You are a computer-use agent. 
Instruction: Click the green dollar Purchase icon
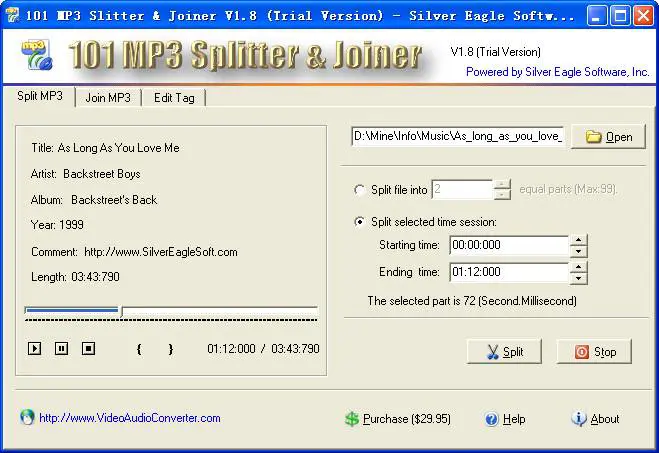point(352,419)
